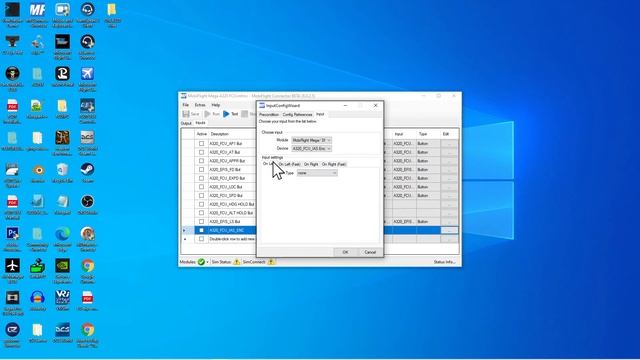Image resolution: width=640 pixels, height=360 pixels.
Task: Open the round CZ logo desktop icon
Action: coord(12,329)
